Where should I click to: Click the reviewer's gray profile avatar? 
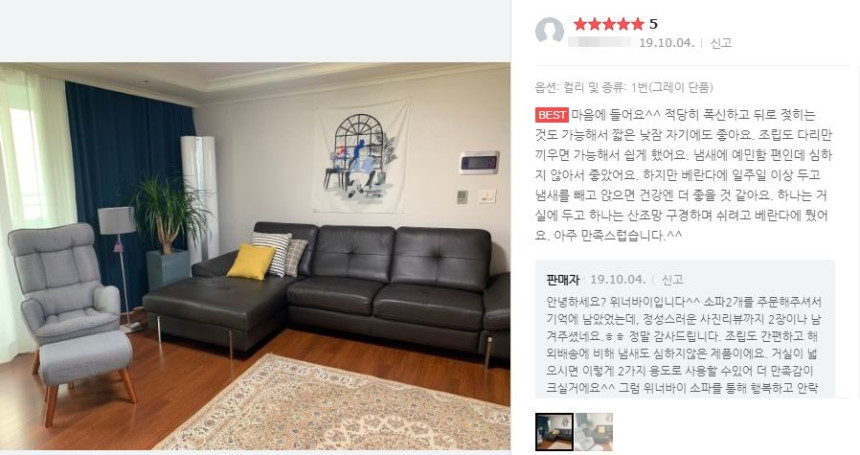coord(550,31)
